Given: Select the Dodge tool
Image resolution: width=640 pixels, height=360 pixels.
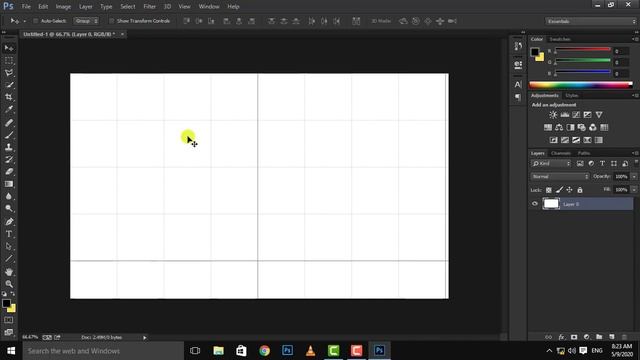Looking at the screenshot, I should (x=9, y=208).
